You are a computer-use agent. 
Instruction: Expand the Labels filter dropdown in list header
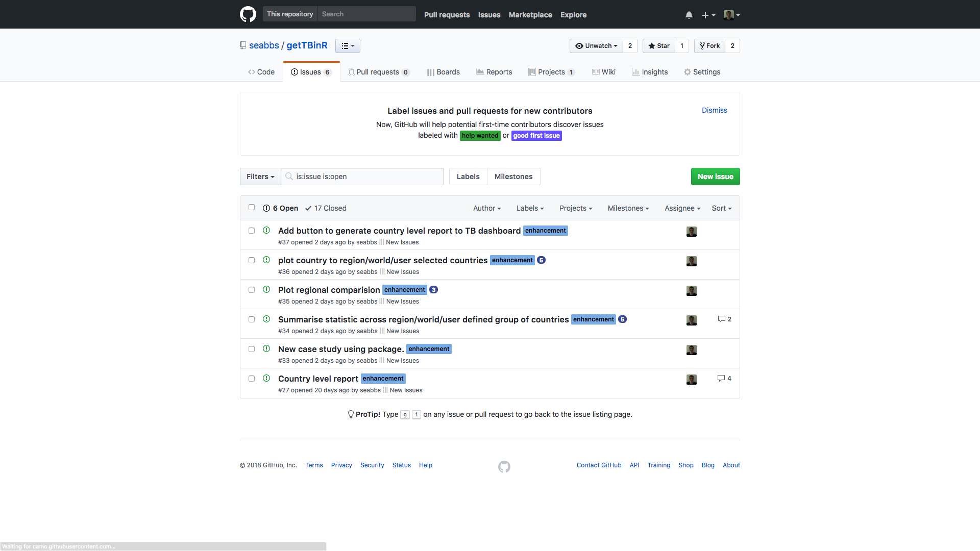click(530, 208)
